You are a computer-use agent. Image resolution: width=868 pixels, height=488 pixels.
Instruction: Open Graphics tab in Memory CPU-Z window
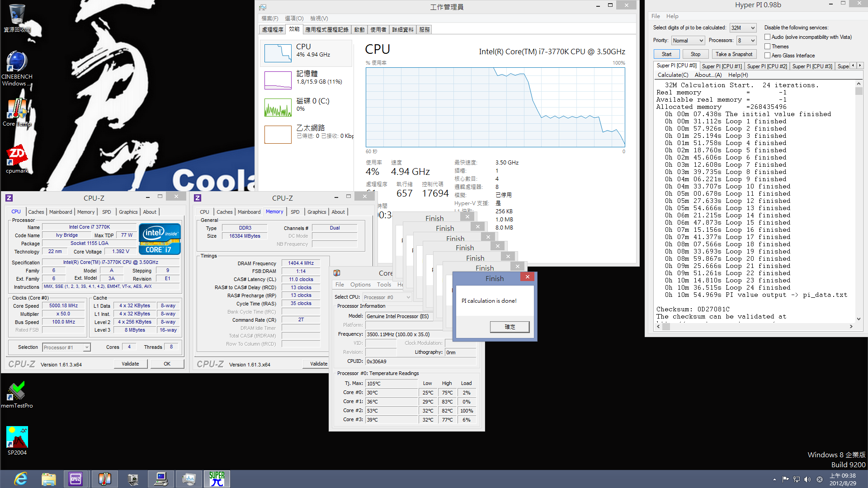(316, 212)
